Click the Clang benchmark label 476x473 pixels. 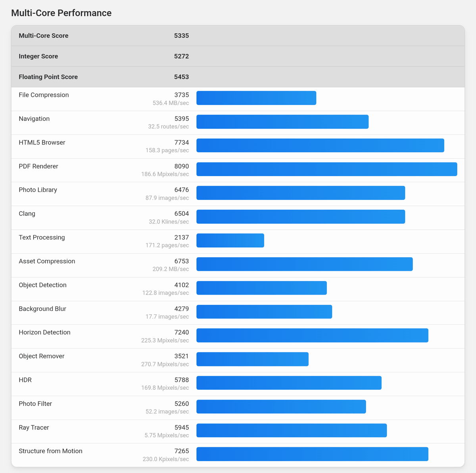[27, 214]
